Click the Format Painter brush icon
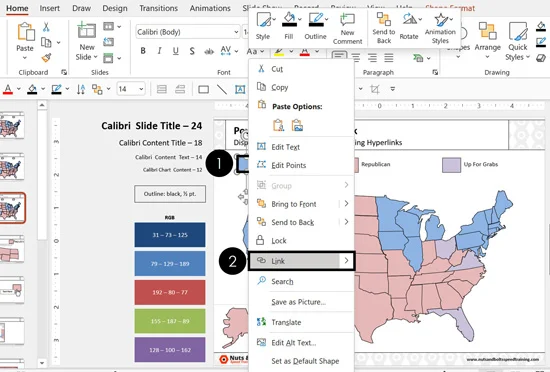This screenshot has height=372, width=550. [x=46, y=58]
